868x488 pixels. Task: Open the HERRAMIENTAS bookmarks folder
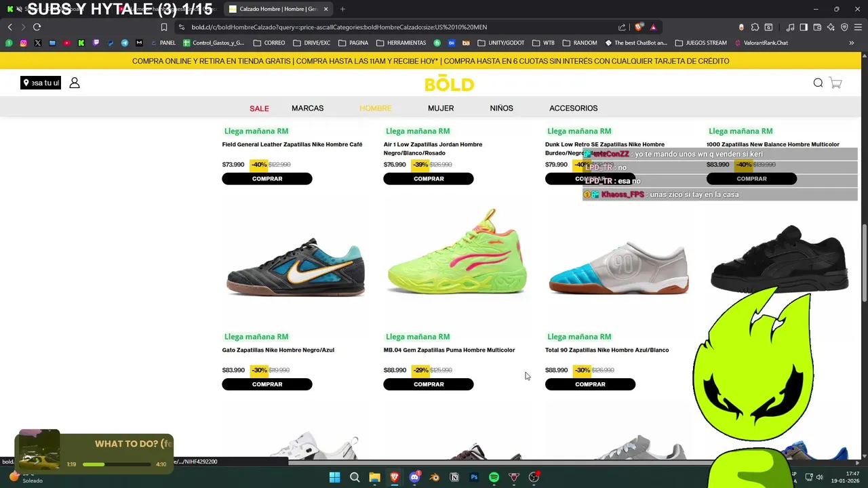(x=401, y=43)
